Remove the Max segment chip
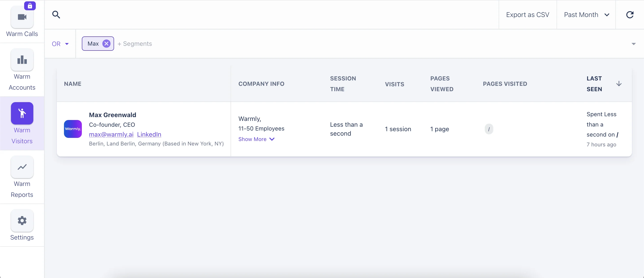 tap(106, 44)
